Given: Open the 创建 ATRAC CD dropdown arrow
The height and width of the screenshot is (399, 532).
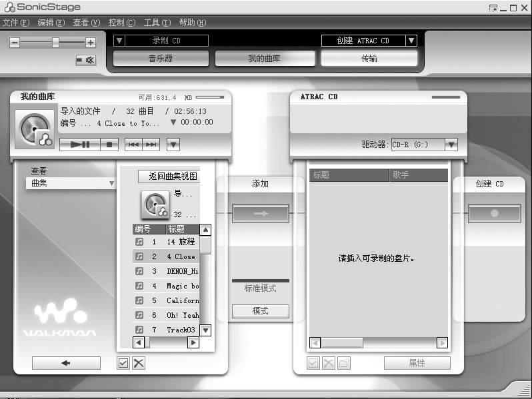Looking at the screenshot, I should pos(411,41).
